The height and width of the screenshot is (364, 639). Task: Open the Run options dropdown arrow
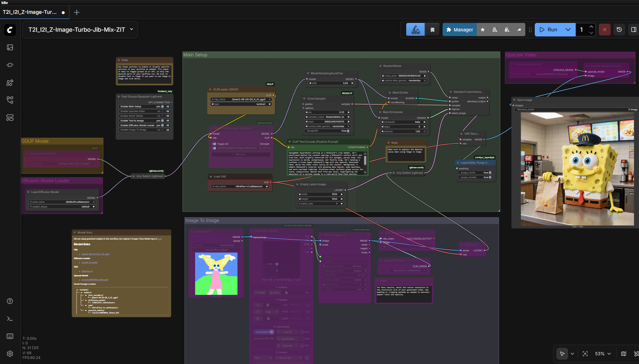tap(568, 30)
